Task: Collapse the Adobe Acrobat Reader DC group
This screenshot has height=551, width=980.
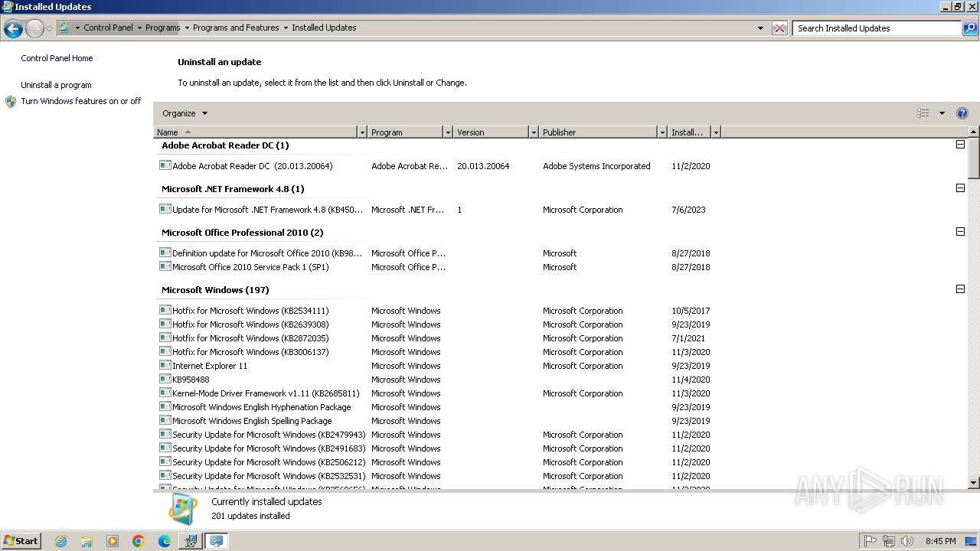Action: 960,145
